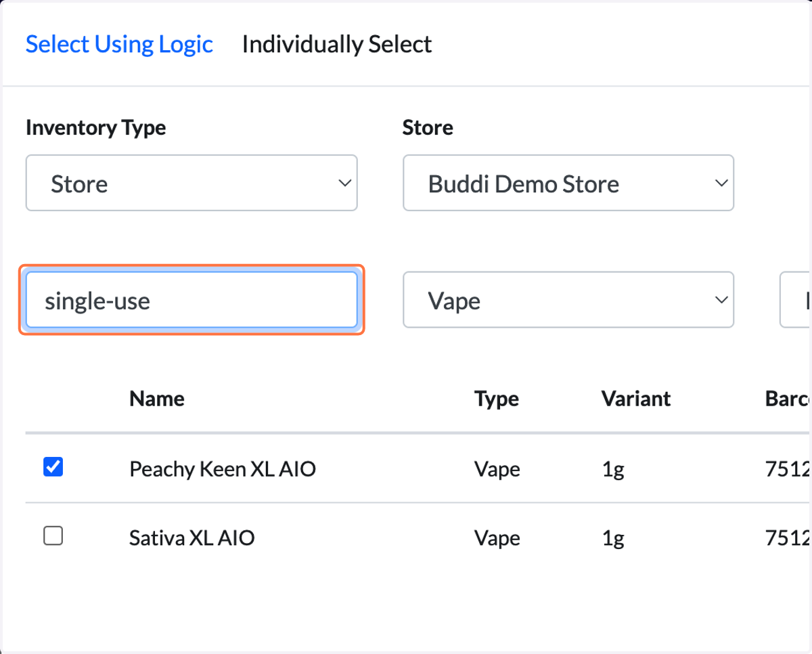This screenshot has width=812, height=654.
Task: Open the Inventory Type dropdown showing Store
Action: click(x=191, y=183)
